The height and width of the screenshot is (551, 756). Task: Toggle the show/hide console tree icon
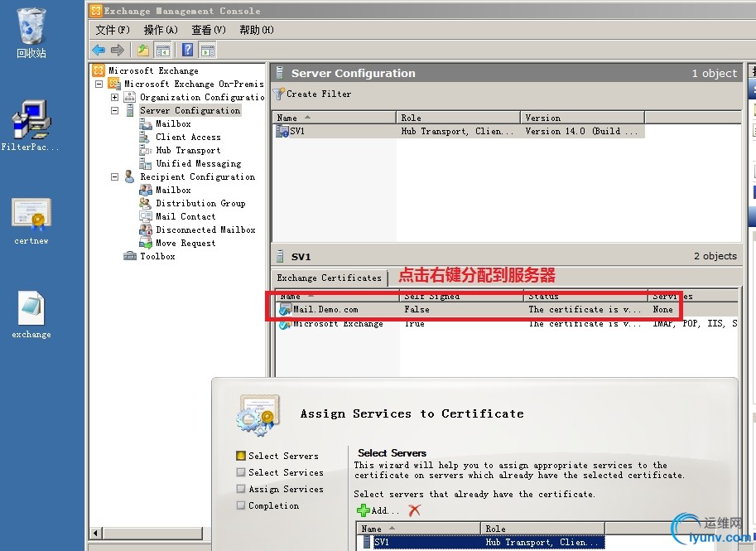pos(162,50)
